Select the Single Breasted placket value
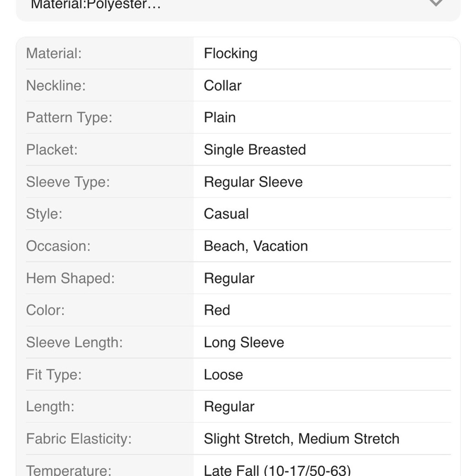Screen dimensions: 476x476 point(255,149)
